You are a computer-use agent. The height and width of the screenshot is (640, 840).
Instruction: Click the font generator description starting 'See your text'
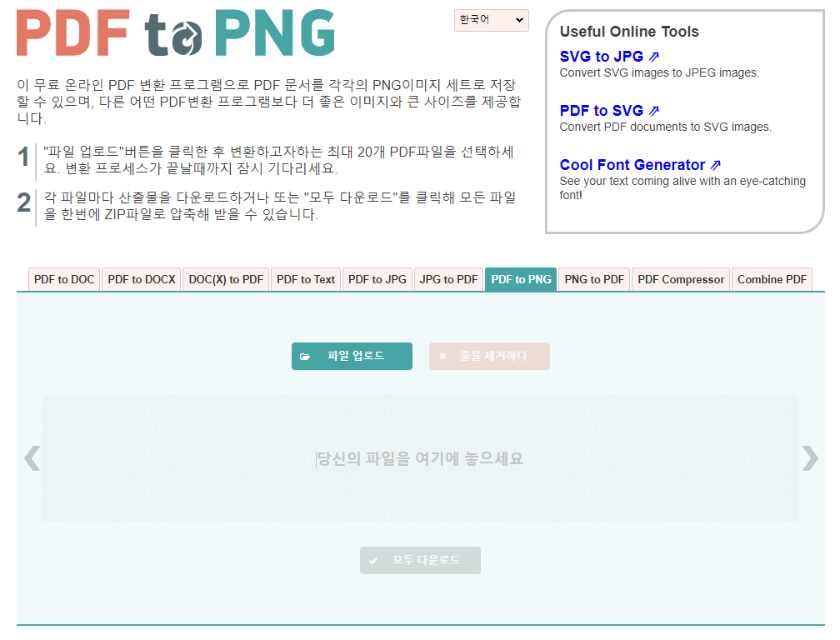(x=682, y=188)
